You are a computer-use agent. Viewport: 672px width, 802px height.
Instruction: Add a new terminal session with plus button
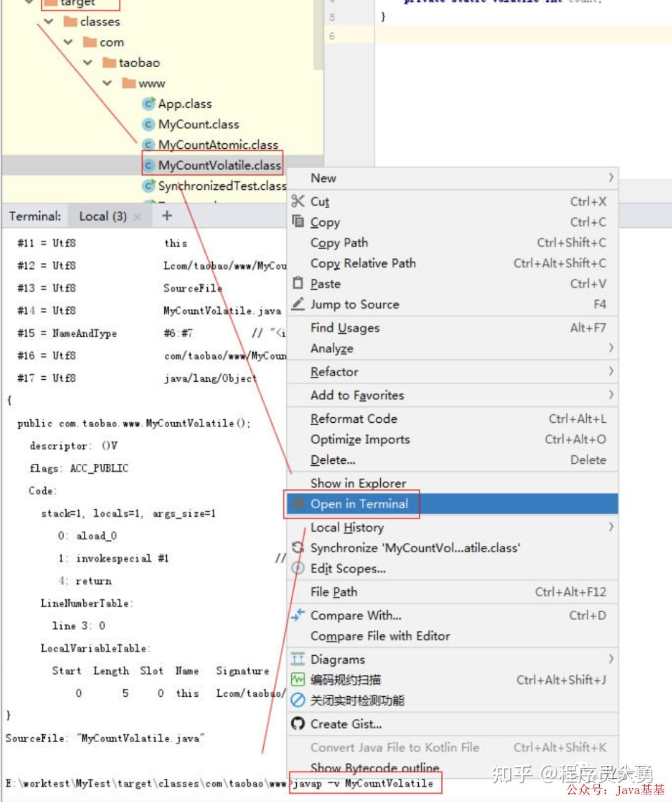(166, 215)
